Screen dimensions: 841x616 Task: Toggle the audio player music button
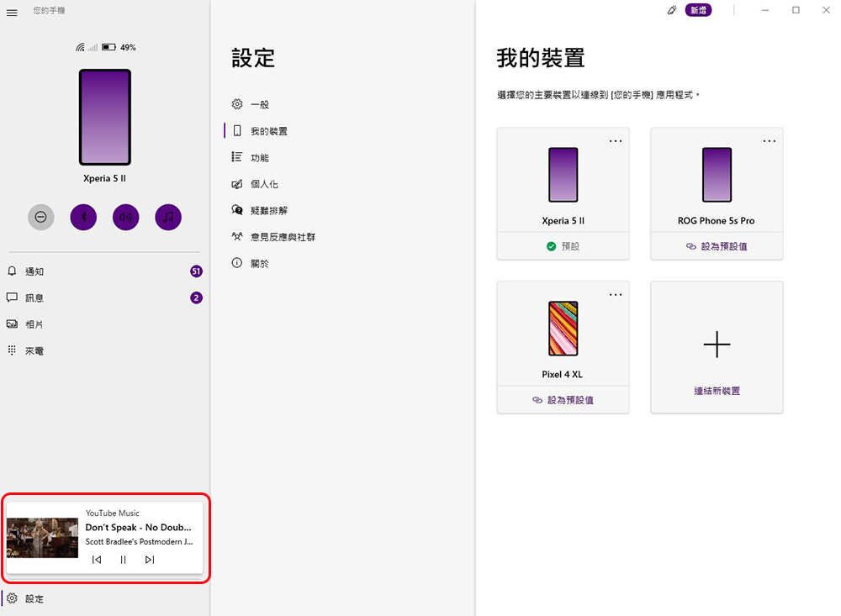tap(168, 217)
